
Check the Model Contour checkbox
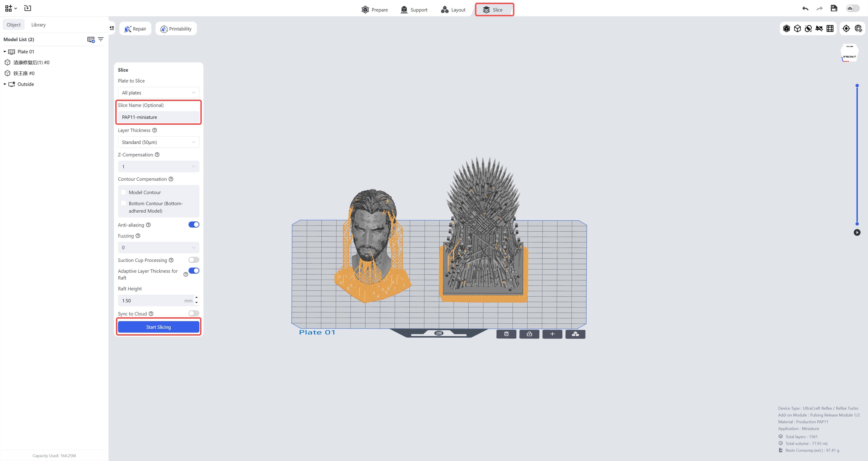(123, 192)
